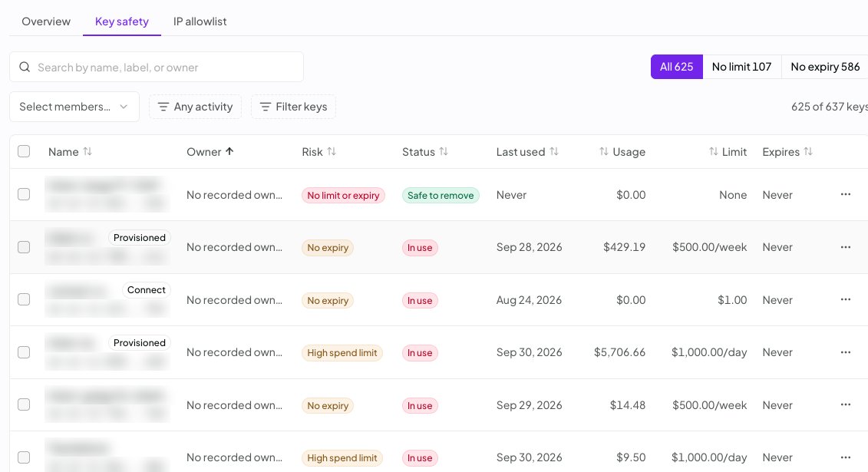Open the Select members dropdown

[x=74, y=107]
